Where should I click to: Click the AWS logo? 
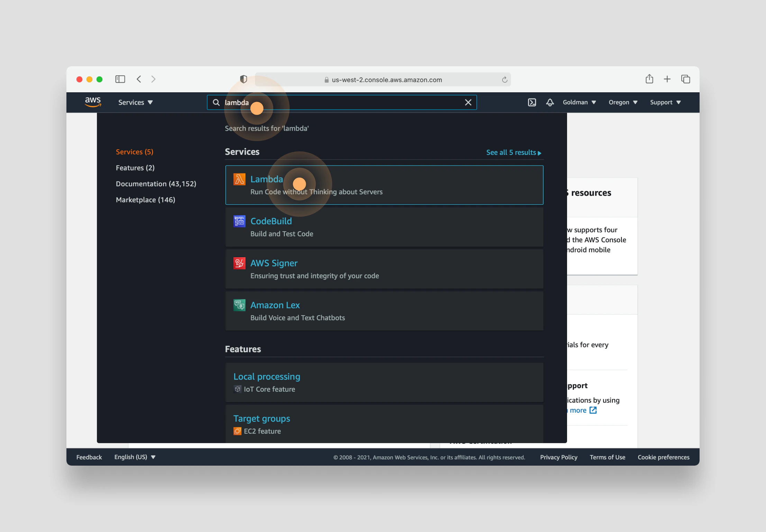click(x=93, y=102)
